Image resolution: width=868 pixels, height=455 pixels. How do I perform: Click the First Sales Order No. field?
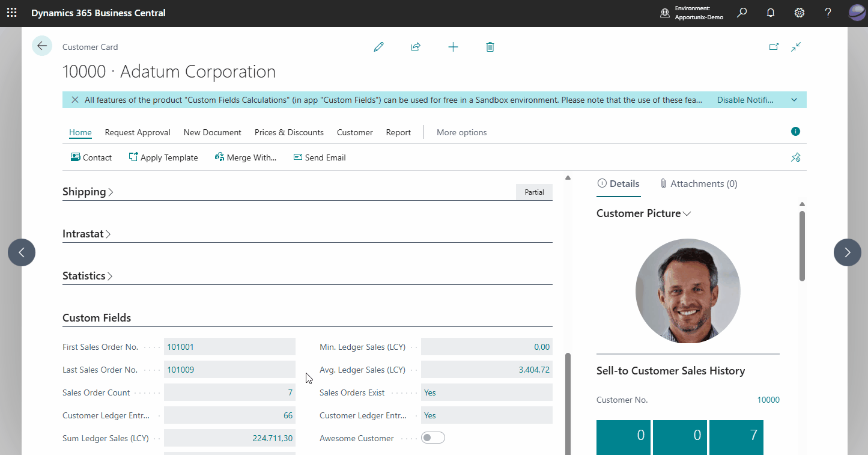tap(229, 347)
